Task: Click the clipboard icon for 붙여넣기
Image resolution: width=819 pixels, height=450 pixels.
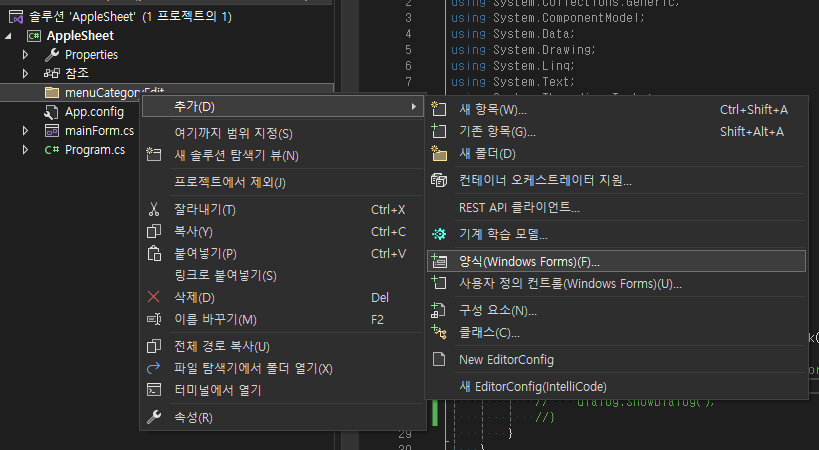Action: (x=154, y=254)
